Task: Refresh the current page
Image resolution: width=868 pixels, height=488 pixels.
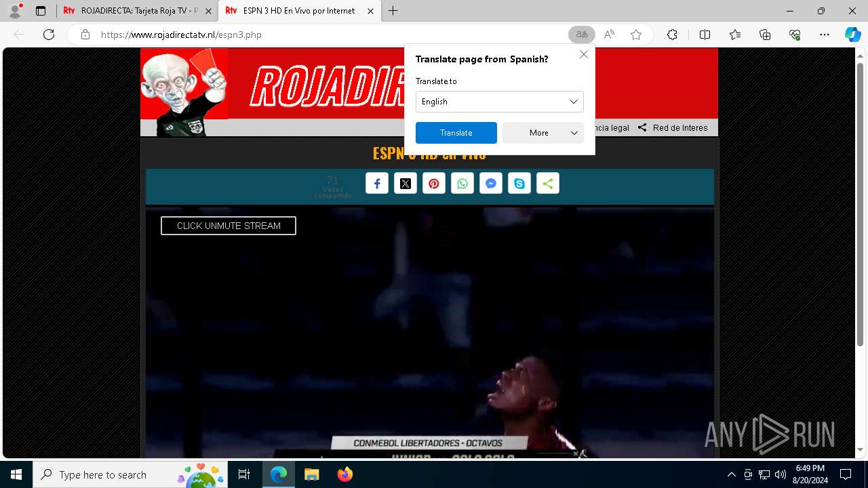Action: tap(49, 35)
